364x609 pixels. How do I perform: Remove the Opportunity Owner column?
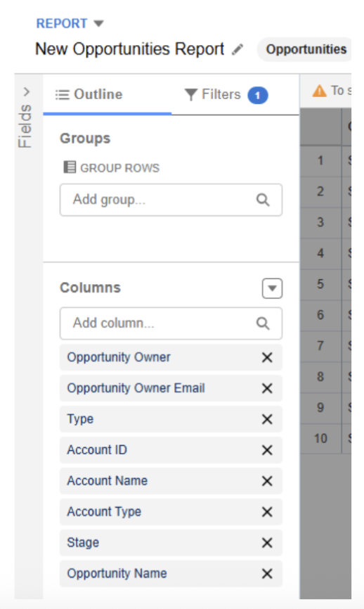pos(267,357)
